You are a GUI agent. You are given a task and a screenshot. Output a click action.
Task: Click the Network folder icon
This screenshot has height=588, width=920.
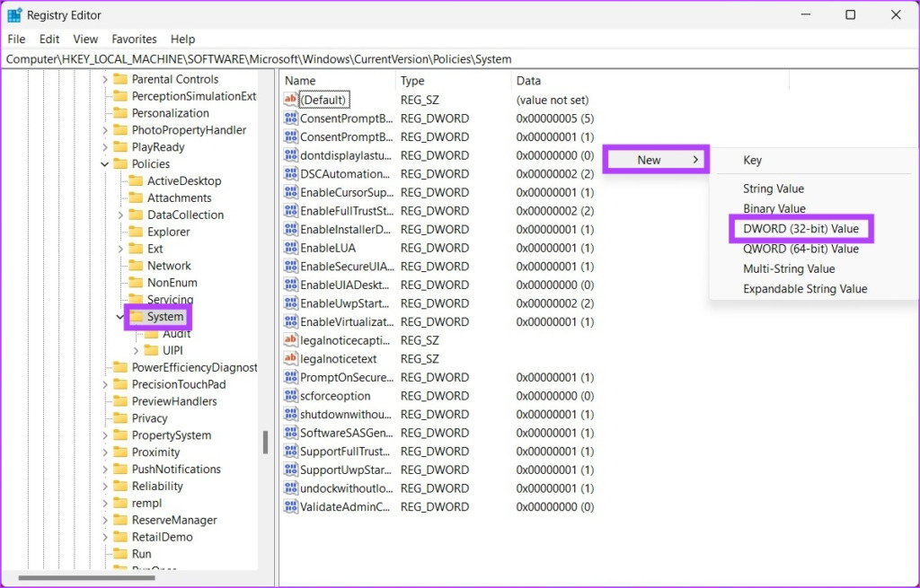click(x=136, y=266)
